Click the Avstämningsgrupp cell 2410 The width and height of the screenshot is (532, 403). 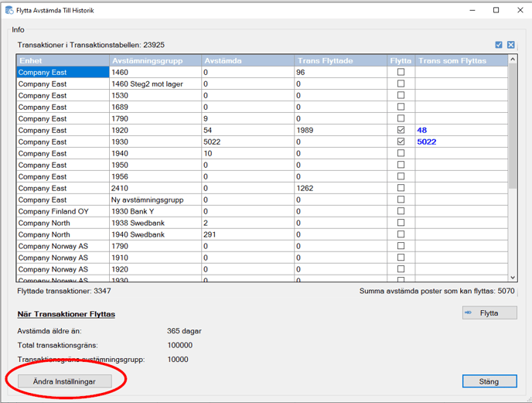[155, 189]
